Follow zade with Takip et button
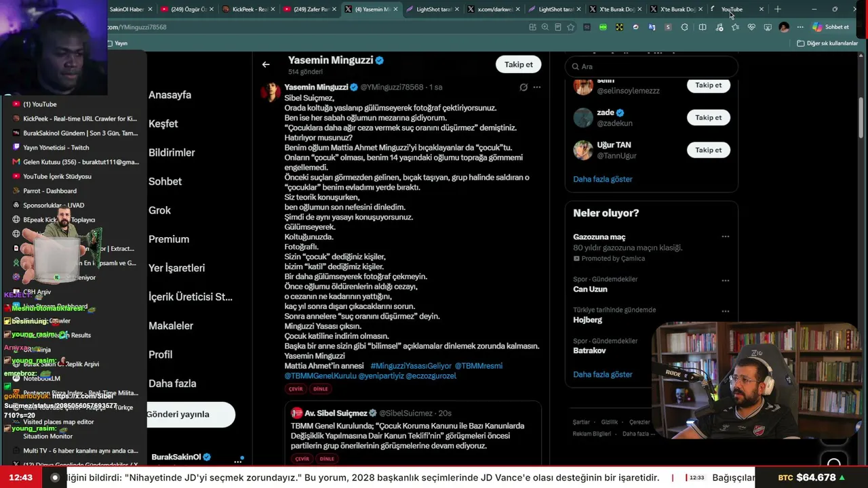This screenshot has width=868, height=488. click(x=709, y=118)
